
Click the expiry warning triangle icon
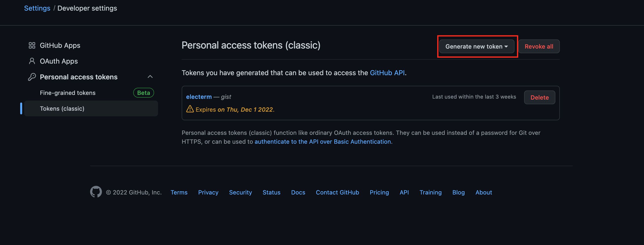(x=190, y=109)
